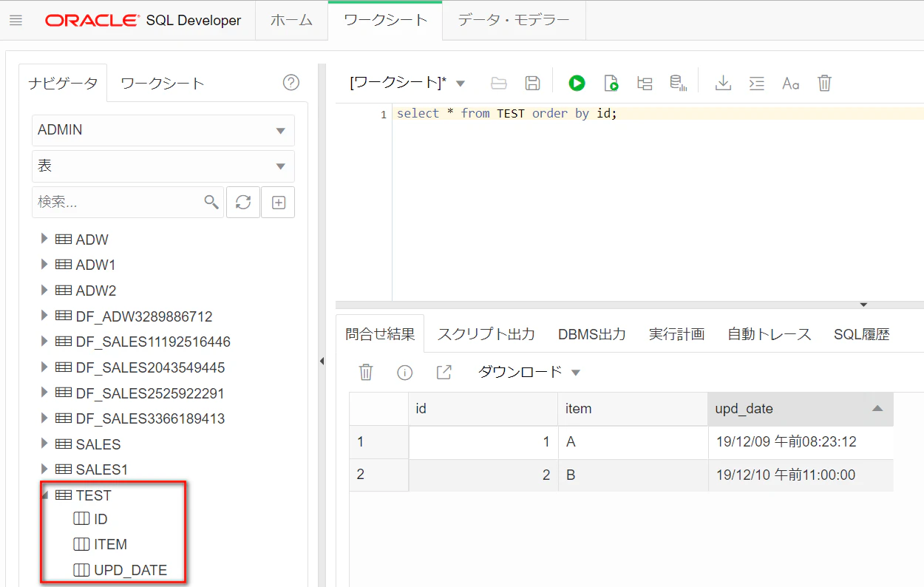This screenshot has height=587, width=924.
Task: Open the hamburger main menu
Action: (x=16, y=21)
